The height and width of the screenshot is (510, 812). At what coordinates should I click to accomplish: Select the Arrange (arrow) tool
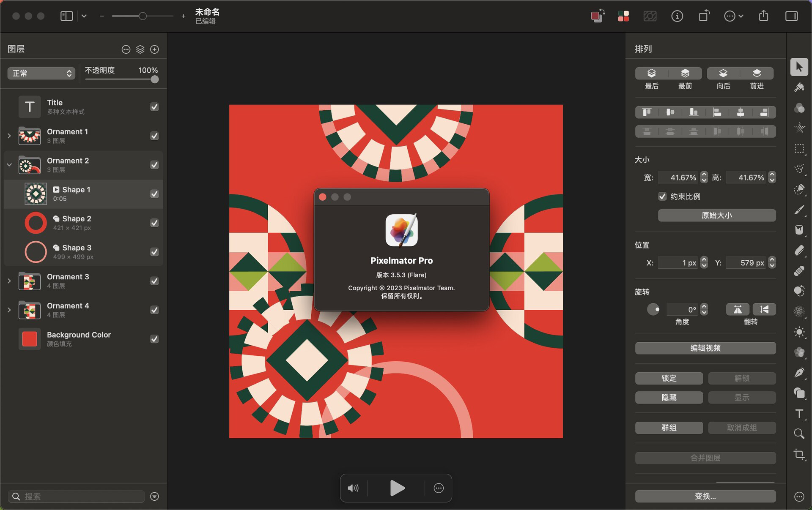pyautogui.click(x=799, y=67)
